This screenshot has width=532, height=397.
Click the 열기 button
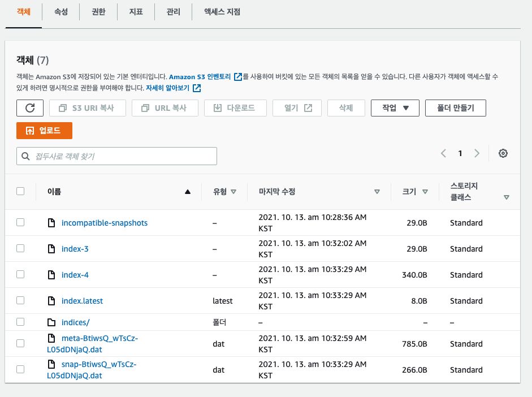tap(297, 108)
